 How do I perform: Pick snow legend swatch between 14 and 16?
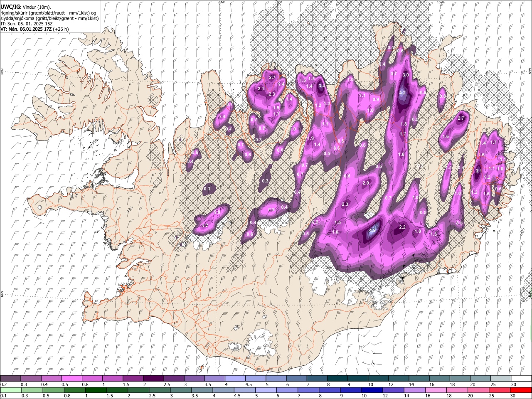[419, 378]
